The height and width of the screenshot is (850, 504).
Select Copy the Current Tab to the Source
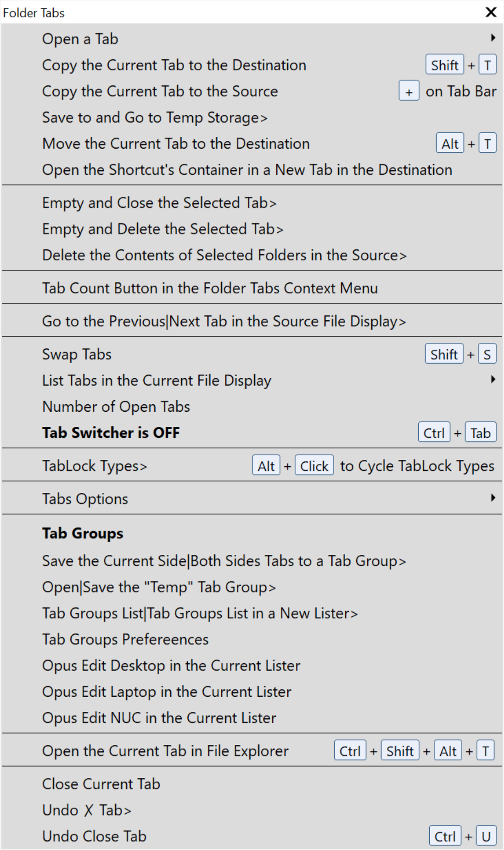point(160,91)
